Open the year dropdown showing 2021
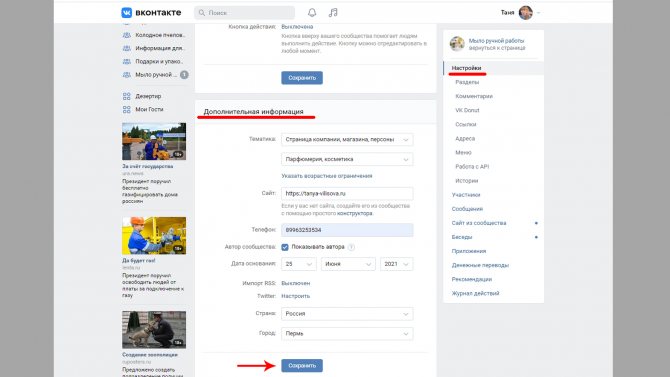Screen dimensions: 670x377 [397, 264]
